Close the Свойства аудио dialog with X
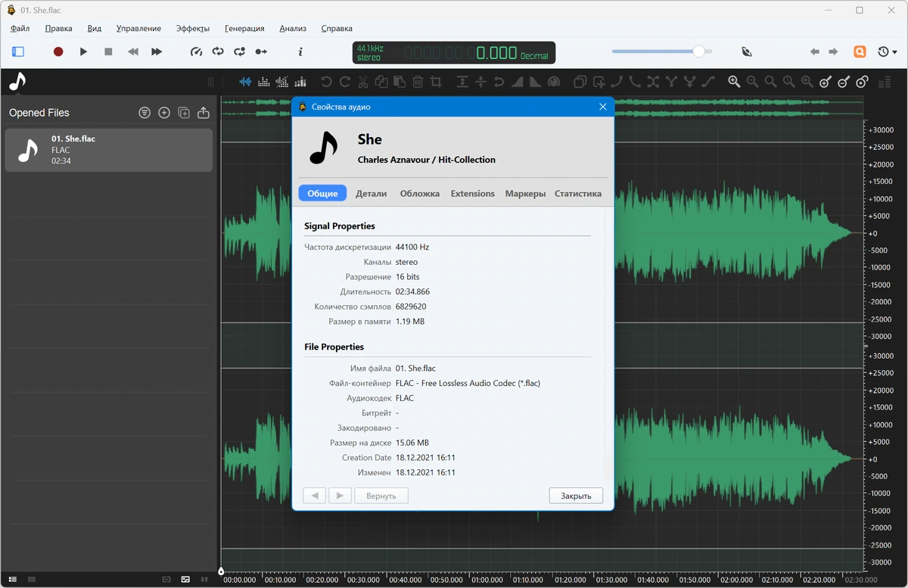This screenshot has height=588, width=908. pyautogui.click(x=603, y=107)
